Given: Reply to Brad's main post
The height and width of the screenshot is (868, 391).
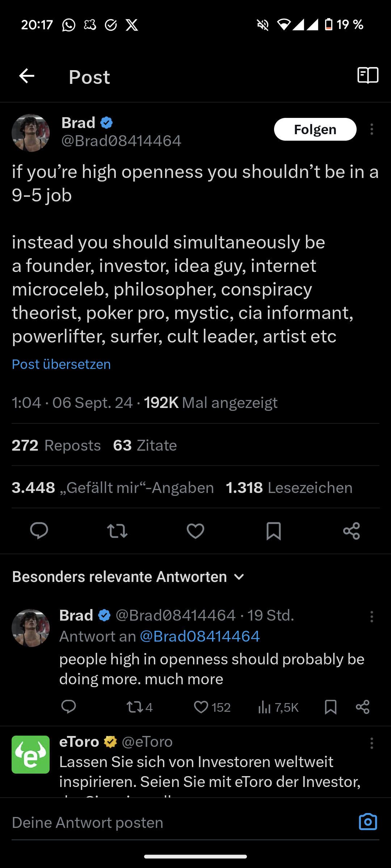Looking at the screenshot, I should coord(39,531).
